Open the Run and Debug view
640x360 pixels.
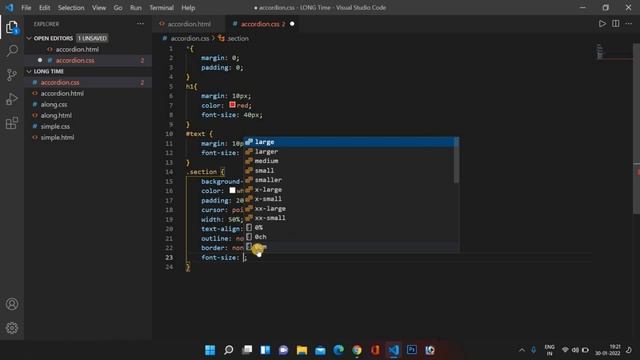pyautogui.click(x=12, y=99)
